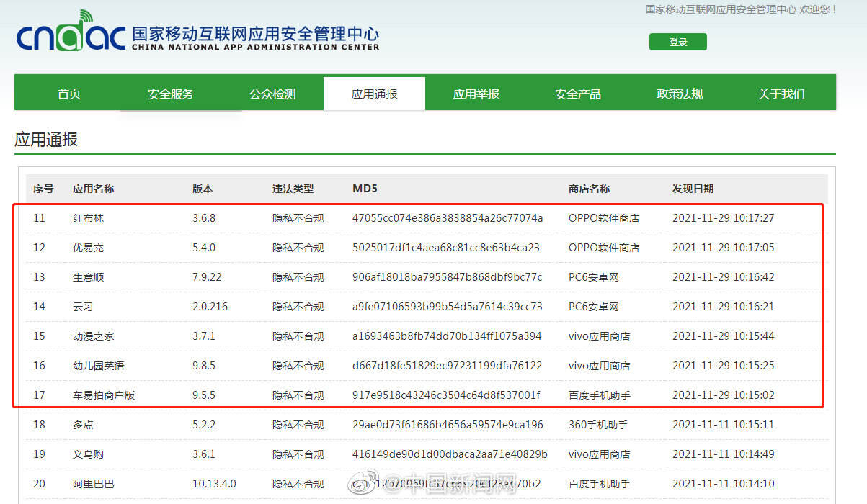Click version 10.13.4.0 in the 阿里巴巴 row
867x504 pixels.
click(x=214, y=484)
